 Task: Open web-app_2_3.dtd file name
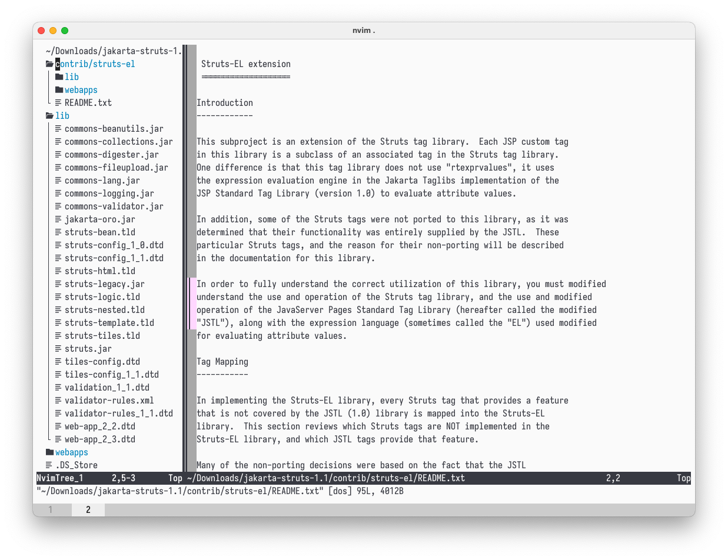coord(100,439)
